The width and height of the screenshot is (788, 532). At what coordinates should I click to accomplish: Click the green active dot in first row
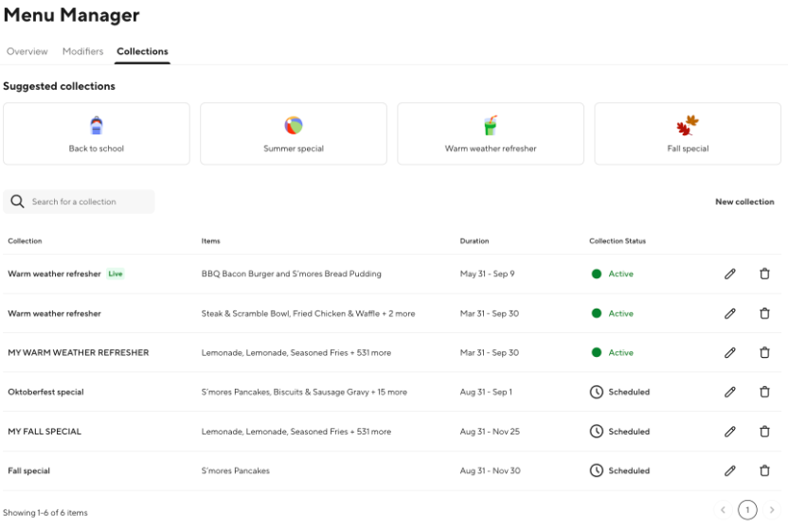(x=597, y=274)
